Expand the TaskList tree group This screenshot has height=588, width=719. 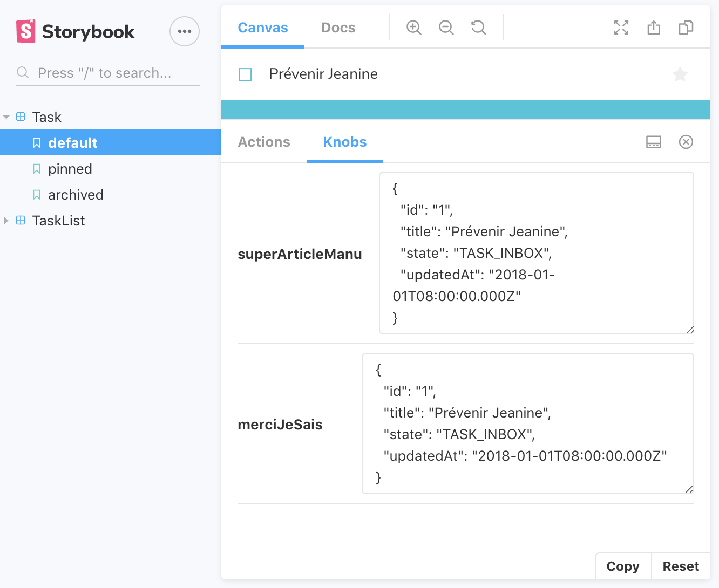pyautogui.click(x=6, y=221)
